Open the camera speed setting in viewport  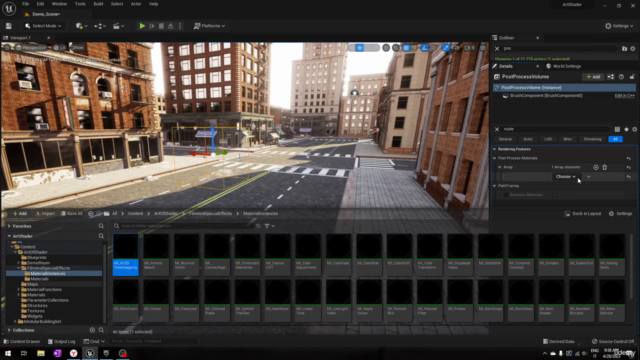(x=469, y=48)
